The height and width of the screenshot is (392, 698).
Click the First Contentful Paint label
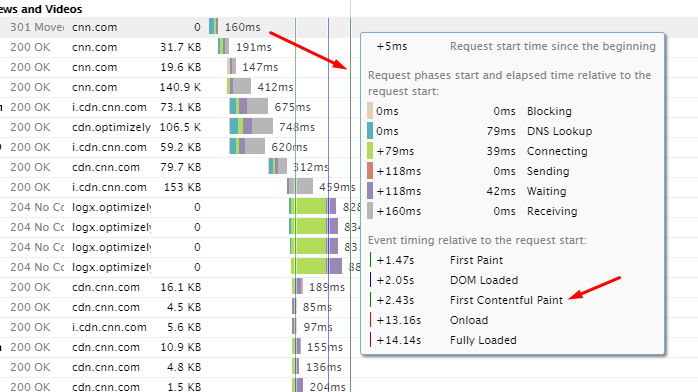point(506,300)
